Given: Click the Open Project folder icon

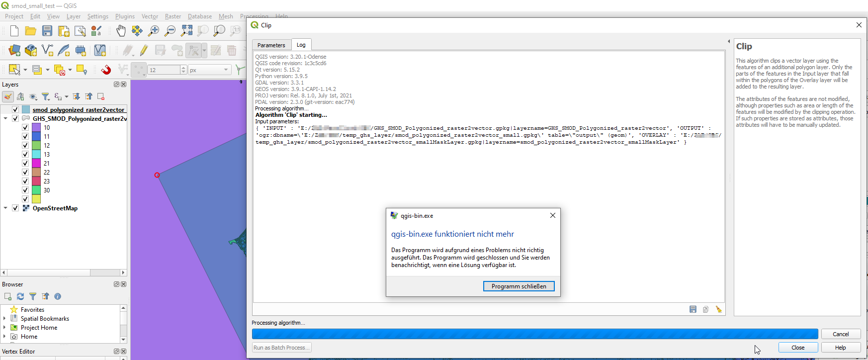Looking at the screenshot, I should (x=31, y=31).
